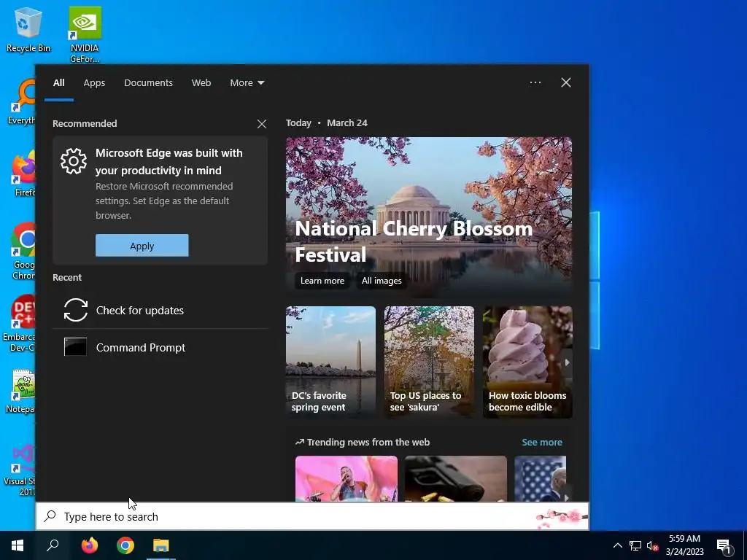747x560 pixels.
Task: Open the gun trending news thumbnail
Action: click(456, 478)
